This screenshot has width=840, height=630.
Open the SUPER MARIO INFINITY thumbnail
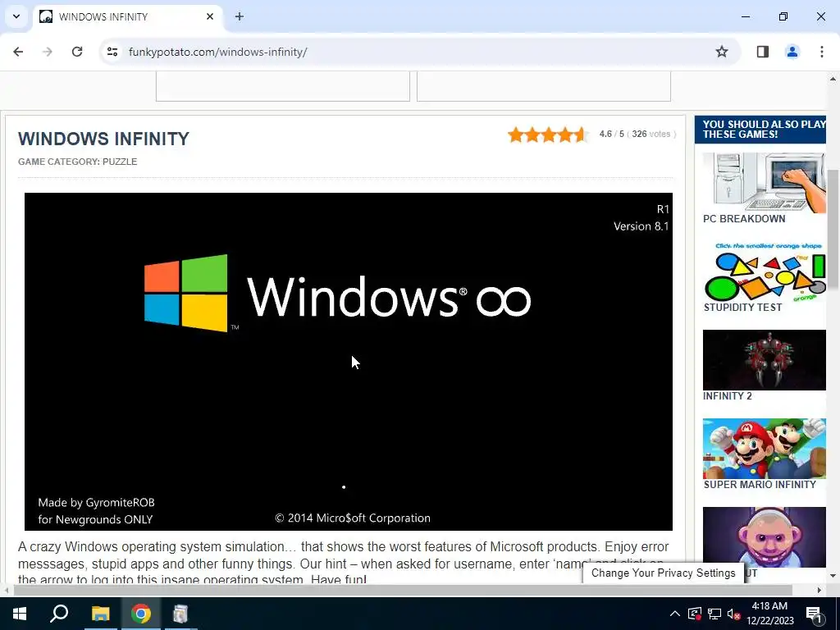tap(764, 449)
